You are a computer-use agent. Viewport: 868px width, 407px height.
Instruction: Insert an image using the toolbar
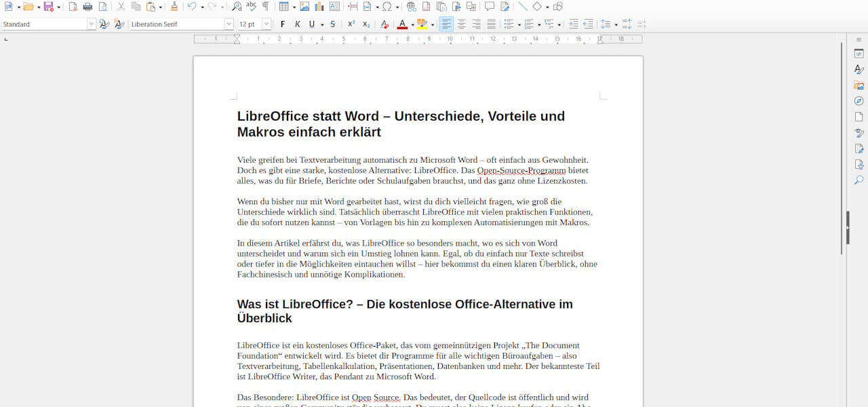304,7
